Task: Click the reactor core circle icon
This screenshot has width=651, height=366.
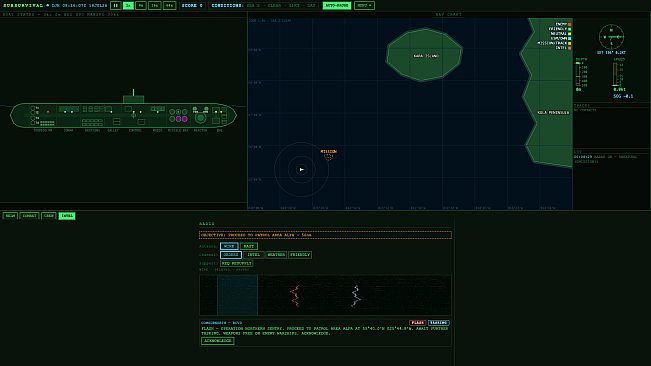Action: pyautogui.click(x=201, y=118)
